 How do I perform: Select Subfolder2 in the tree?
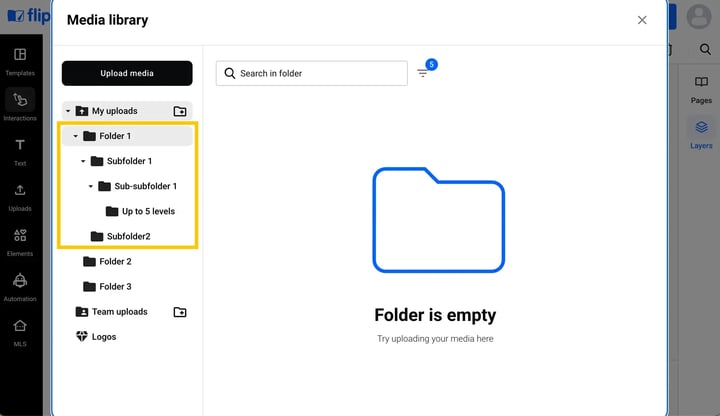click(121, 236)
